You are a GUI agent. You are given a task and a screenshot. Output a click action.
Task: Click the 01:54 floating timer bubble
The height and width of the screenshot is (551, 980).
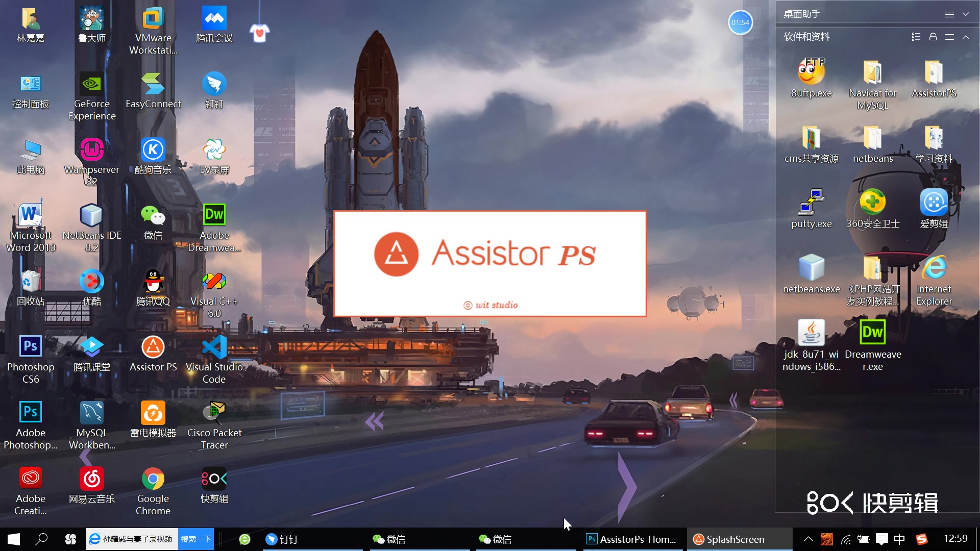pos(740,22)
